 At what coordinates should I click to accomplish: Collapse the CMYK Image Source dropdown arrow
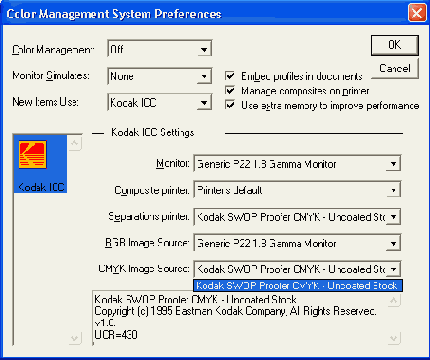point(393,269)
